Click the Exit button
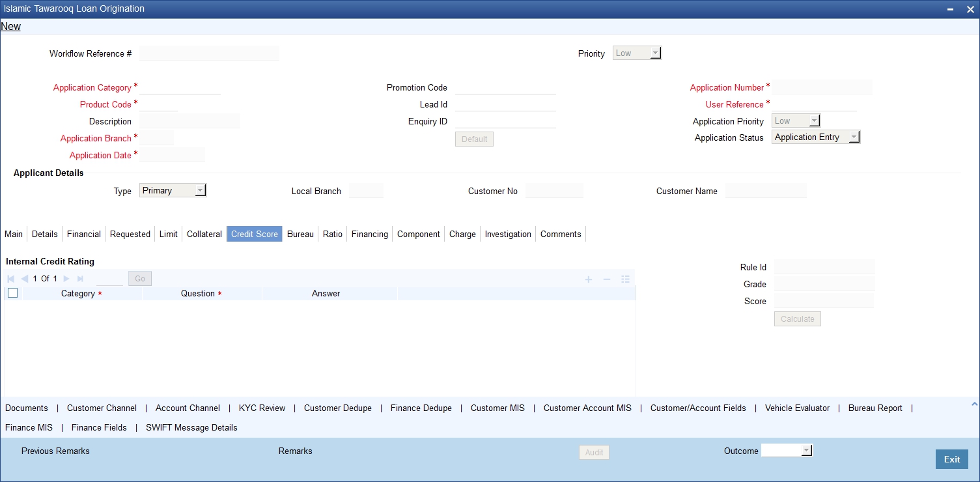980x482 pixels. click(x=952, y=459)
